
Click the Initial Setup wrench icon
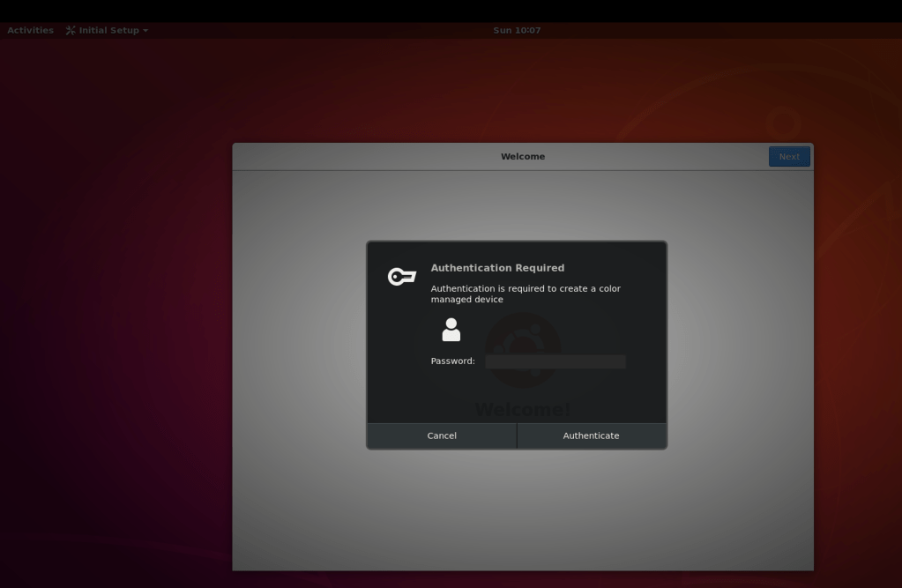(71, 31)
